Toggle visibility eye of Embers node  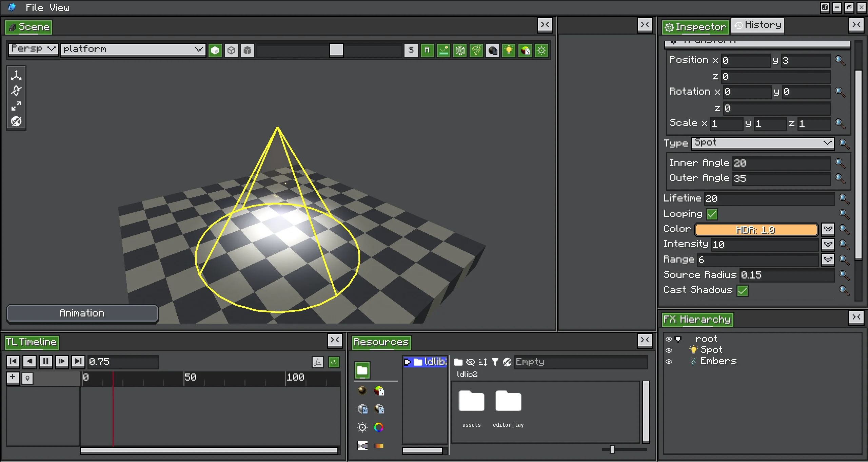coord(669,362)
